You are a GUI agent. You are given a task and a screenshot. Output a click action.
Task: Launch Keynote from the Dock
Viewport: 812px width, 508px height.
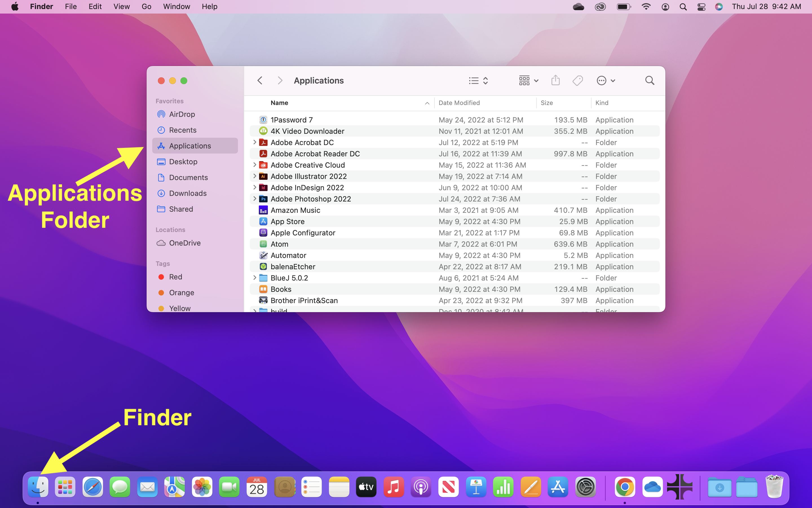(476, 487)
